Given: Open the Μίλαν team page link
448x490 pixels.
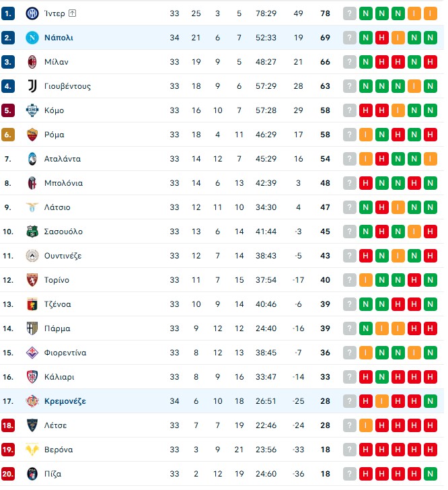Looking at the screenshot, I should (57, 62).
